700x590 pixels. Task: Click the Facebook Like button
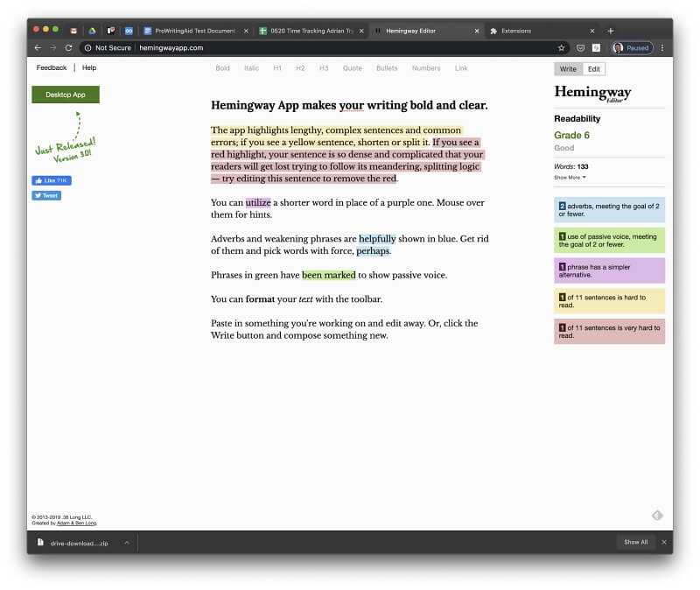click(52, 180)
